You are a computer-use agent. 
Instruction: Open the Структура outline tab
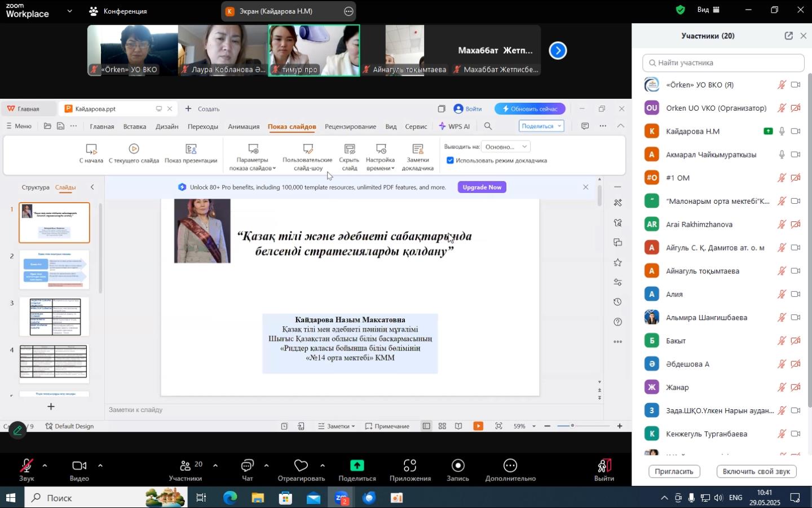click(35, 187)
